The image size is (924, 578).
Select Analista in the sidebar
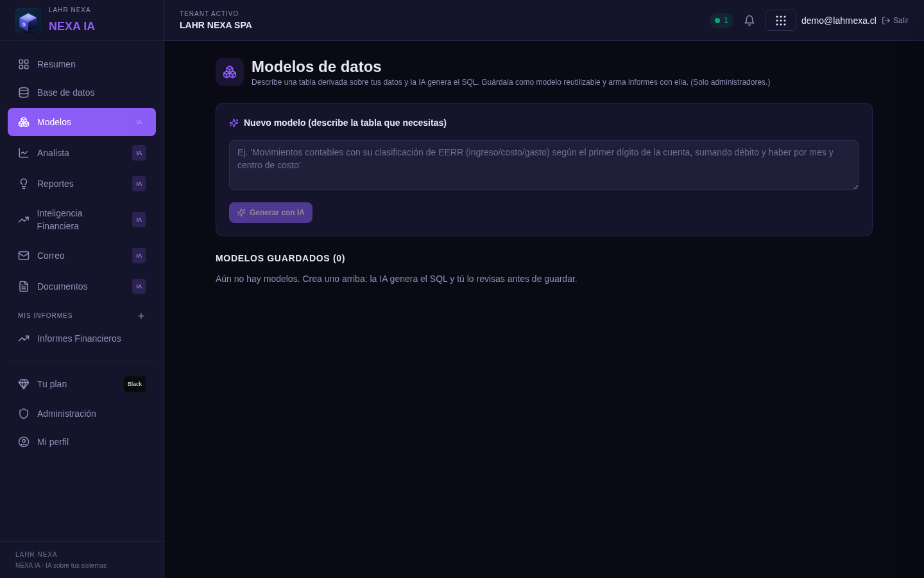(81, 153)
